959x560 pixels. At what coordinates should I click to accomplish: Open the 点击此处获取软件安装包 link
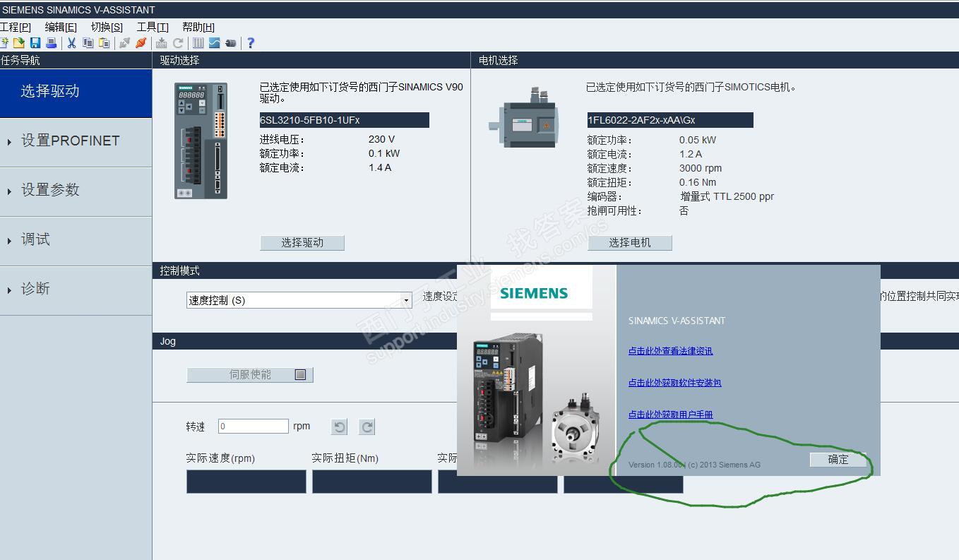(x=675, y=383)
